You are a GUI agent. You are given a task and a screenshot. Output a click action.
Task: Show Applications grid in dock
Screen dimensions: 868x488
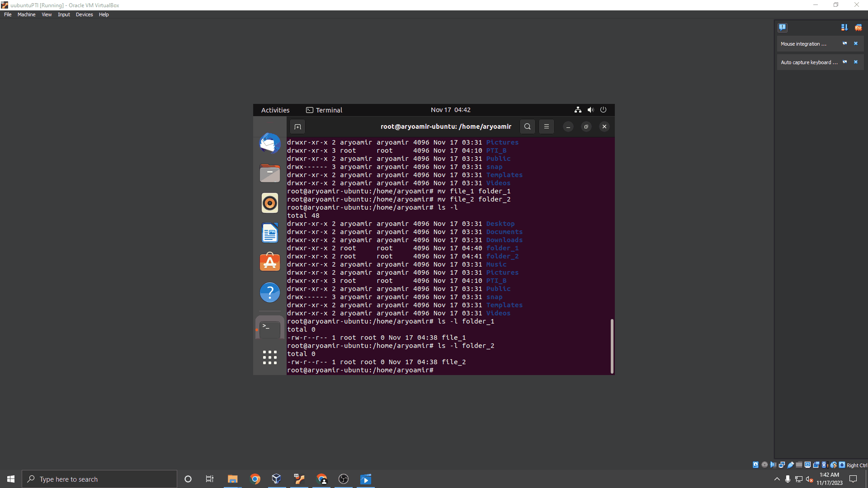point(270,357)
